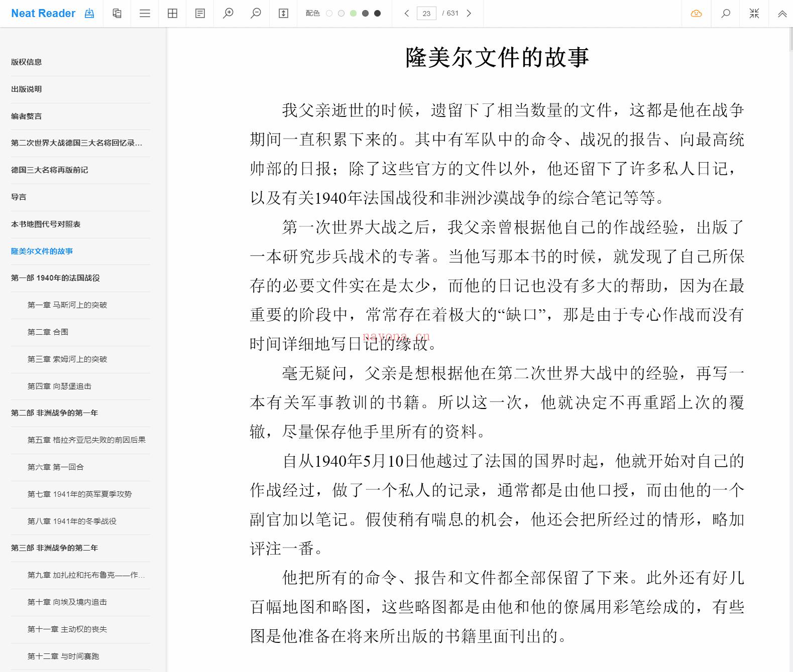This screenshot has height=672, width=793.
Task: Open 第三章 索姆河上的突破
Action: click(x=67, y=359)
